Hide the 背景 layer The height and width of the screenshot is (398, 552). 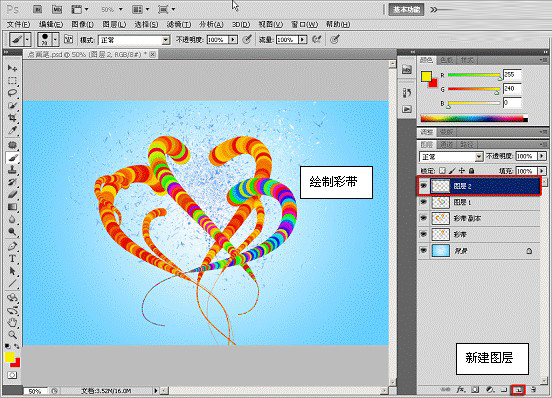(x=424, y=251)
